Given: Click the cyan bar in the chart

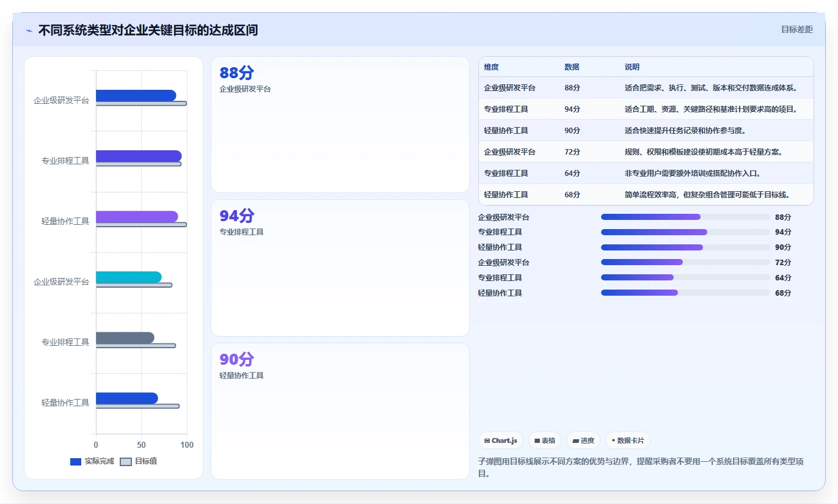Looking at the screenshot, I should click(x=129, y=277).
